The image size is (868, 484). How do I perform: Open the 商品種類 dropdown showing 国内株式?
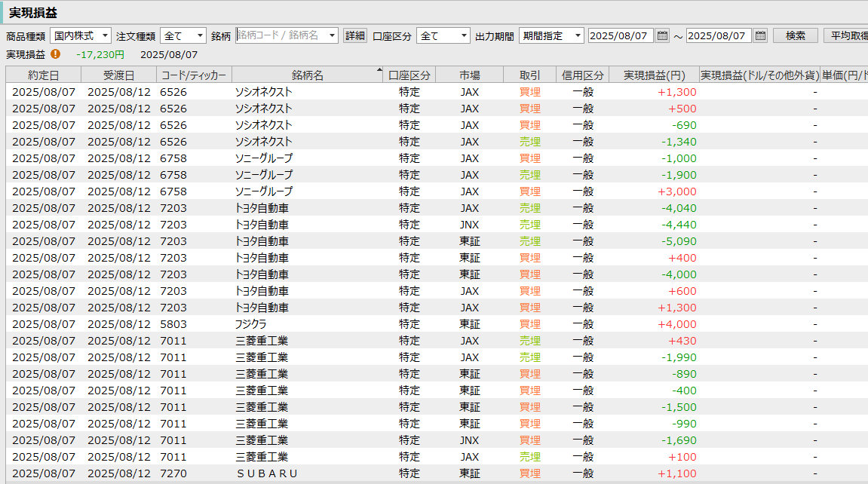tap(81, 36)
